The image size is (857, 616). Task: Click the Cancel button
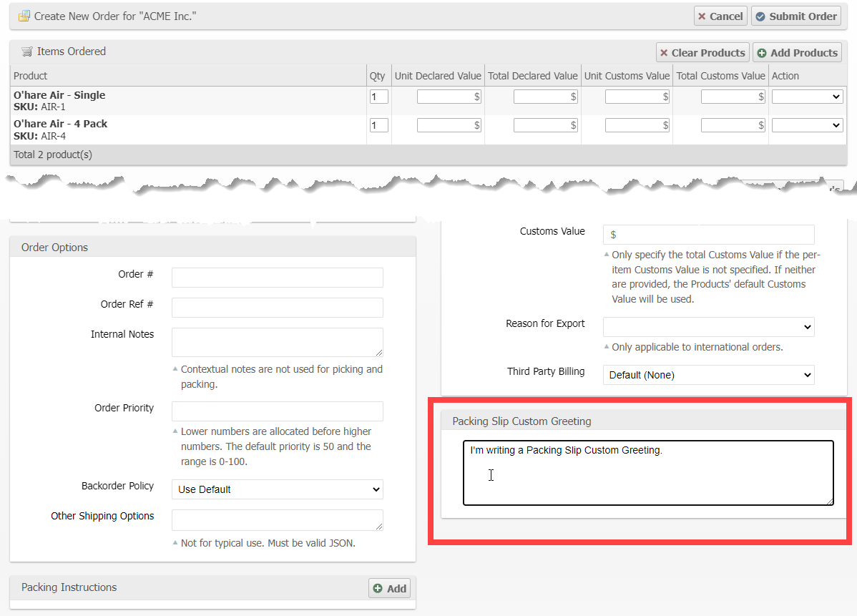[x=720, y=16]
